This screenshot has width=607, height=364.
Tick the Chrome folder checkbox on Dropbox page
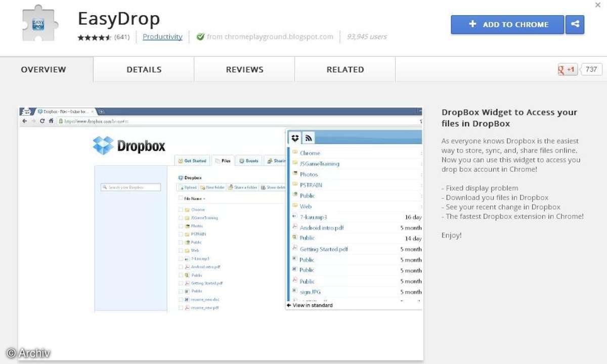(x=181, y=209)
